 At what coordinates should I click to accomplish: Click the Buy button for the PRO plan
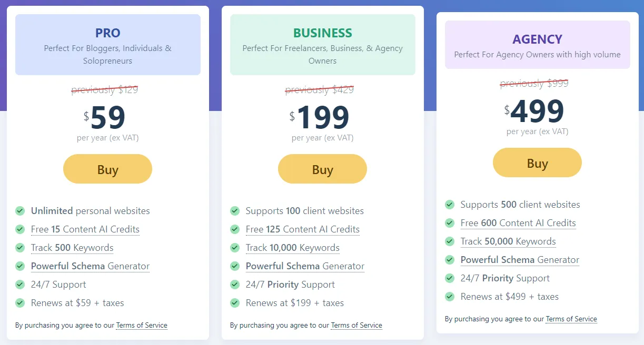(x=107, y=169)
